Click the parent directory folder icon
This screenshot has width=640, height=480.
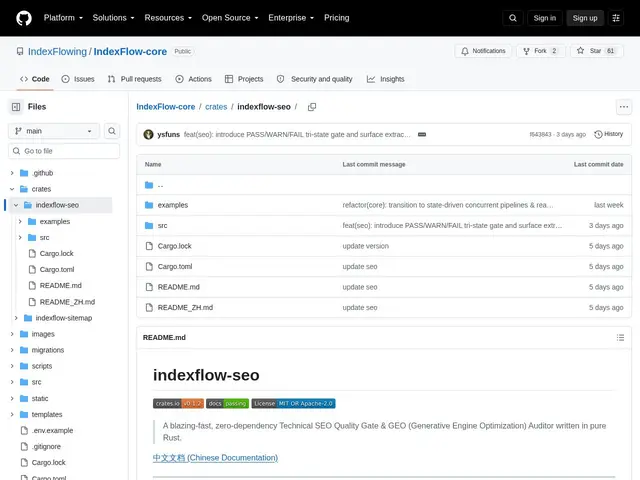click(x=149, y=185)
